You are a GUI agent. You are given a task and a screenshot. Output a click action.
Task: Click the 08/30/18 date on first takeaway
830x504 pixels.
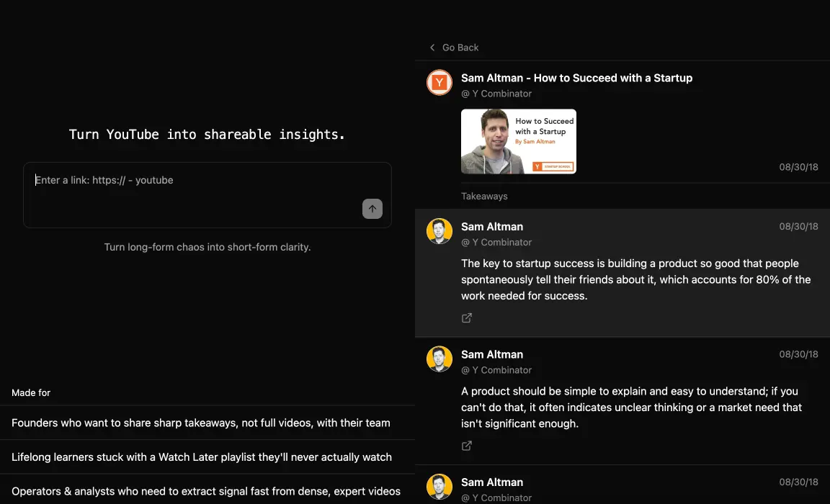(798, 226)
